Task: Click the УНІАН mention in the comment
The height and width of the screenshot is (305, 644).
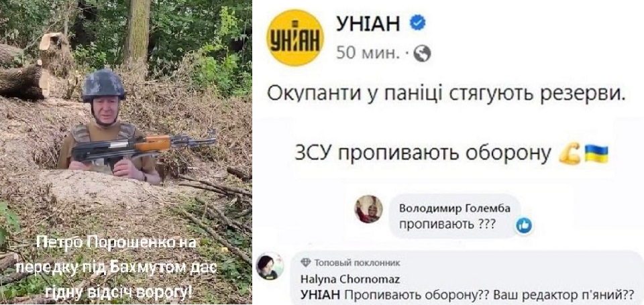Action: point(321,295)
